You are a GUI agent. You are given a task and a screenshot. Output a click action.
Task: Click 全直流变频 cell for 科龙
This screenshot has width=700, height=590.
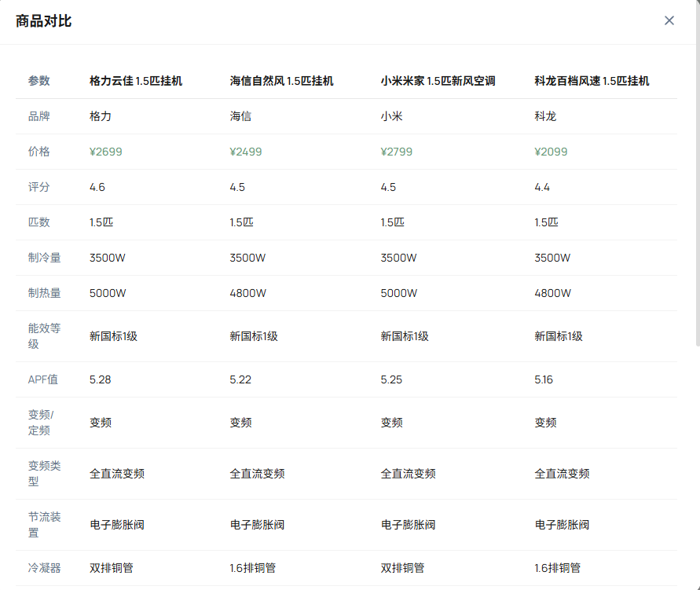point(562,474)
